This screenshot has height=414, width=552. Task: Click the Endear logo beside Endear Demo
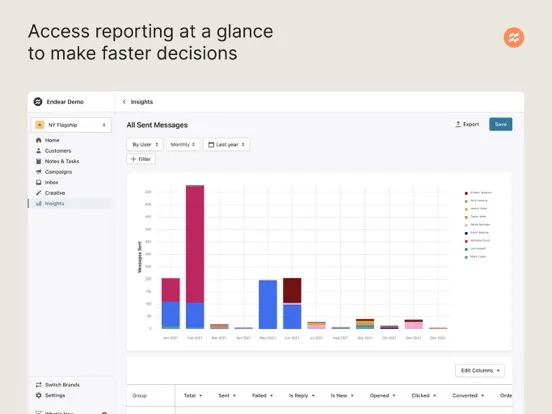coord(38,102)
